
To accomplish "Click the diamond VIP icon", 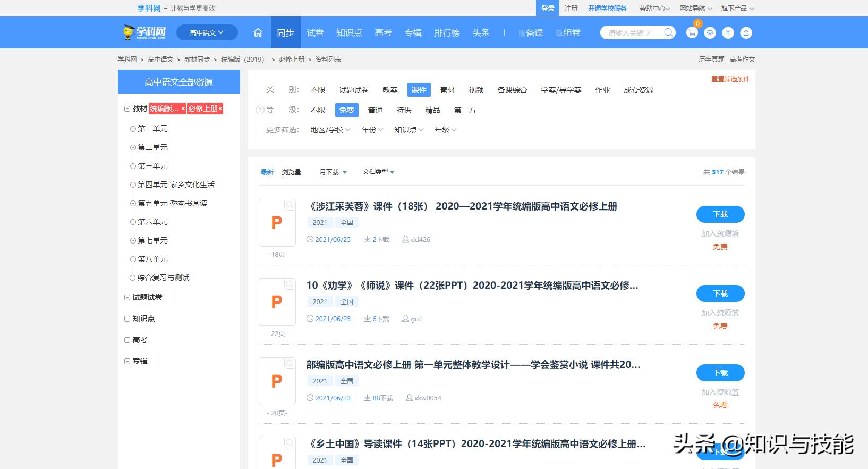I will 710,33.
